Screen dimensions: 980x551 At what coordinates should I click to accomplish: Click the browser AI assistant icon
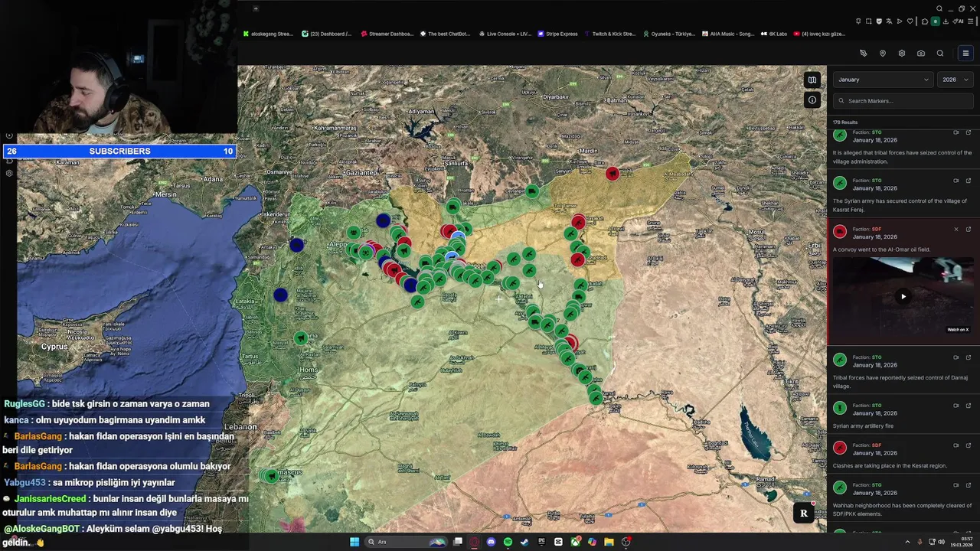958,21
